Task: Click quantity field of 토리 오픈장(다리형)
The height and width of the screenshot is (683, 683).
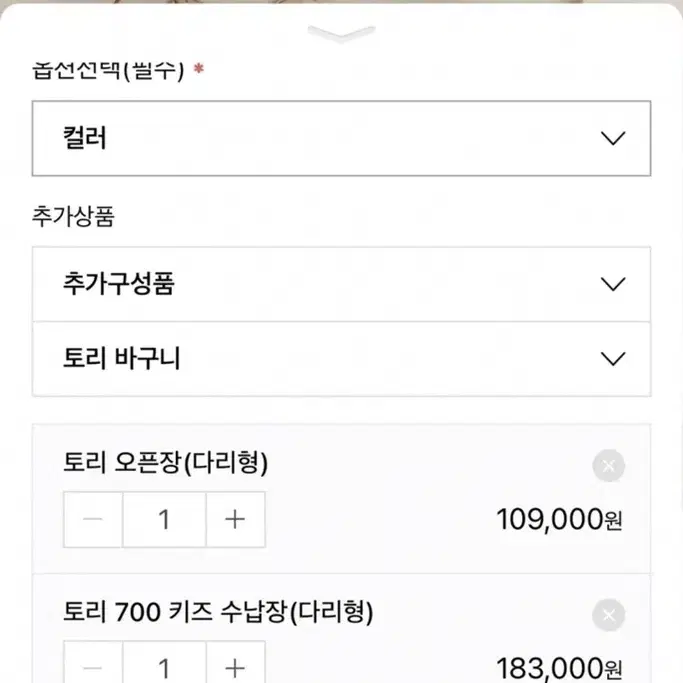Action: point(164,519)
